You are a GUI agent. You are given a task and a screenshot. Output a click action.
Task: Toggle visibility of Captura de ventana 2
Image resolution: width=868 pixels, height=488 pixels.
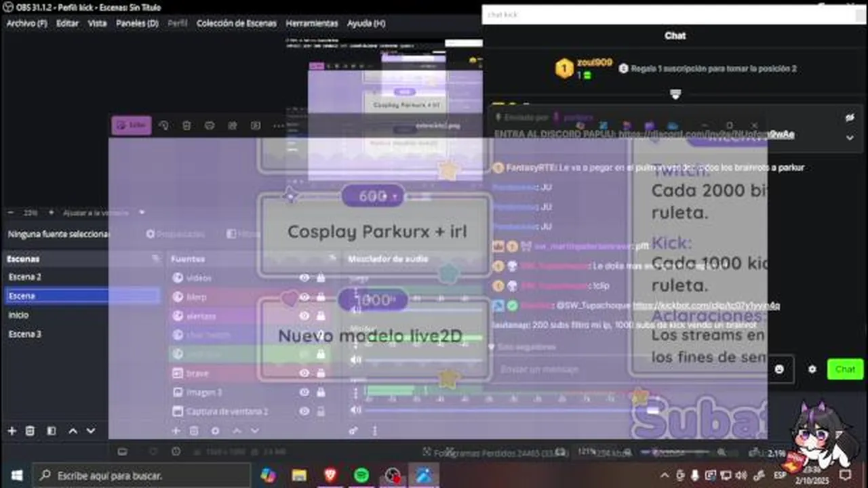pos(304,411)
